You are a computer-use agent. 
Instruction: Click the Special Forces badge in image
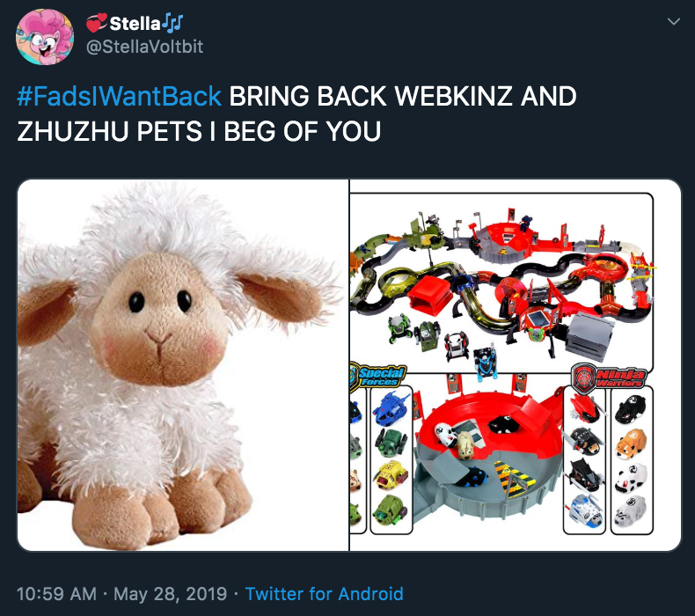click(x=378, y=376)
